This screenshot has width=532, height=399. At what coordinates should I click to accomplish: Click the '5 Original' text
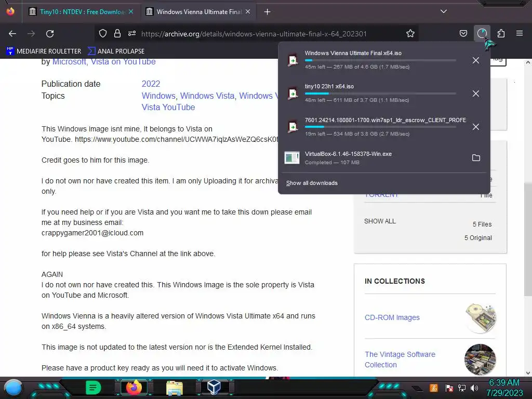tap(478, 238)
